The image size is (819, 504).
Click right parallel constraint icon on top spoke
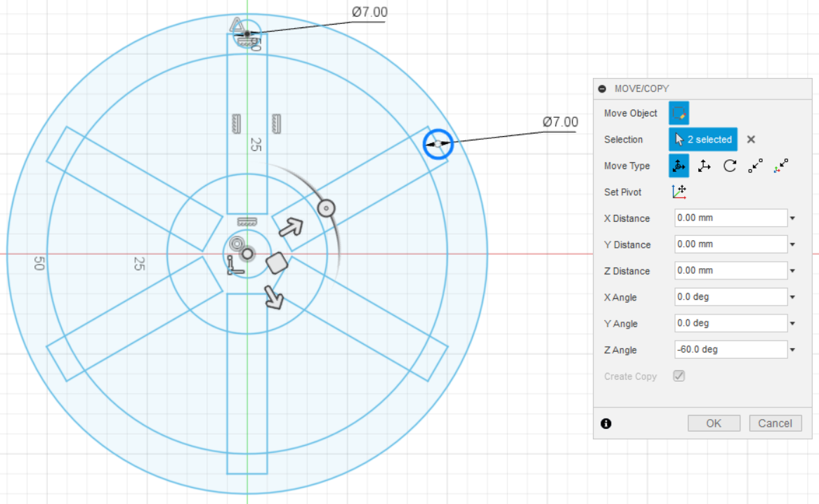tap(276, 124)
